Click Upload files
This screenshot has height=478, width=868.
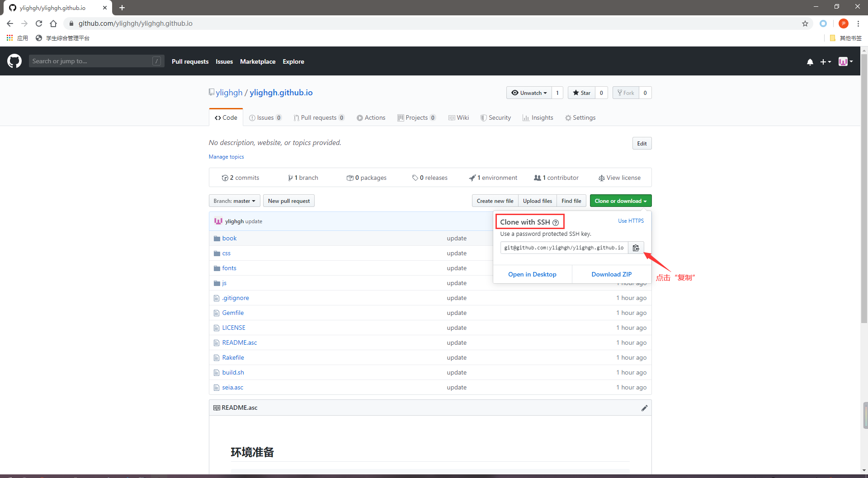point(538,201)
